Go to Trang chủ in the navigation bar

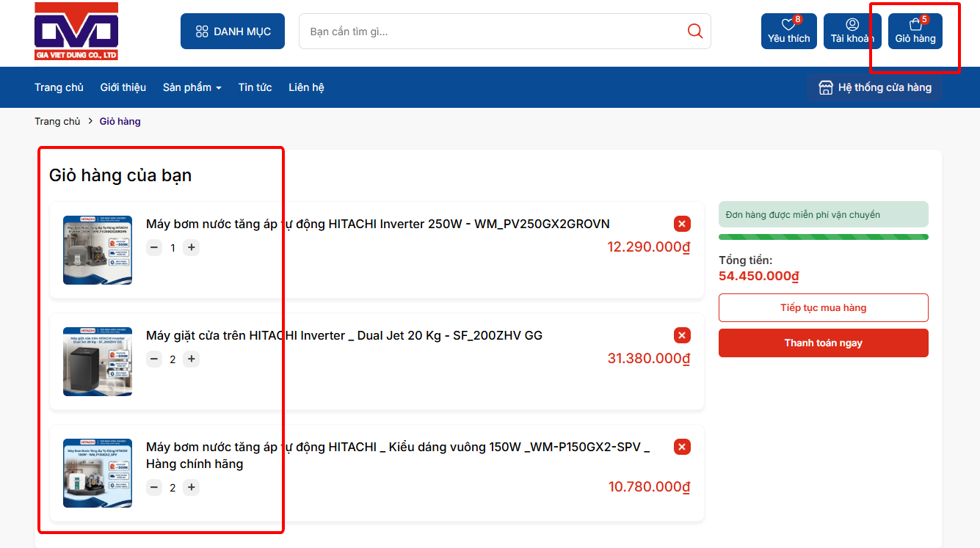(59, 87)
